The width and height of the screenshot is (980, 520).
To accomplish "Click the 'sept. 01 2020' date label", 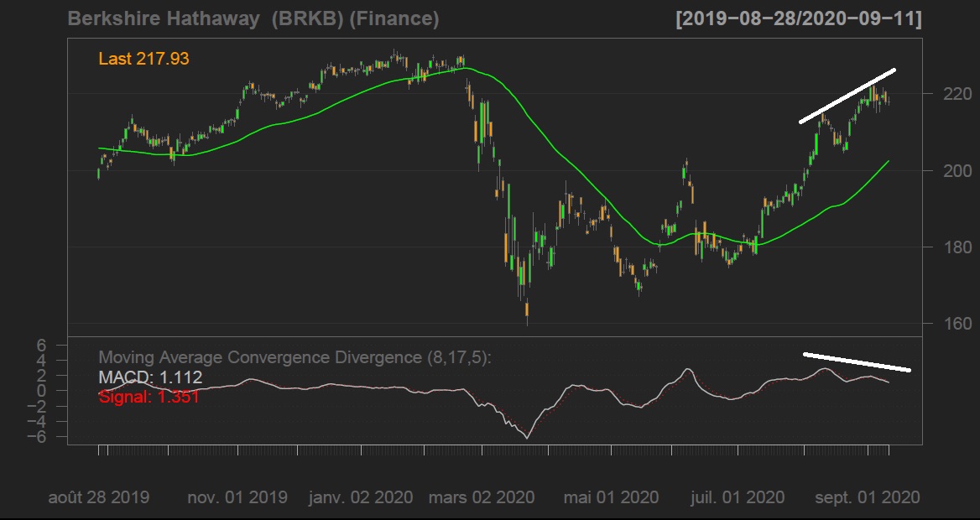I will pos(868,497).
